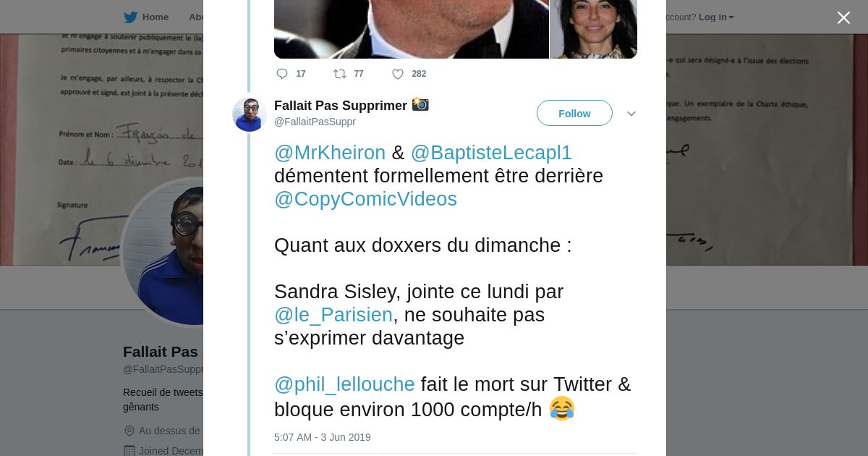Image resolution: width=868 pixels, height=456 pixels.
Task: Follow the Fallait Pas Supprimer account
Action: tap(574, 114)
